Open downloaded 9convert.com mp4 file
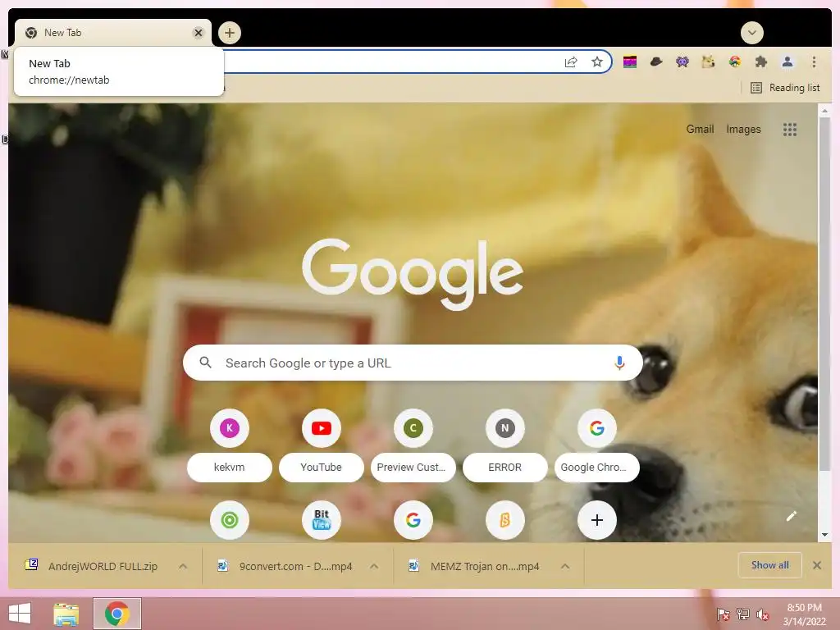This screenshot has height=630, width=840. point(285,566)
